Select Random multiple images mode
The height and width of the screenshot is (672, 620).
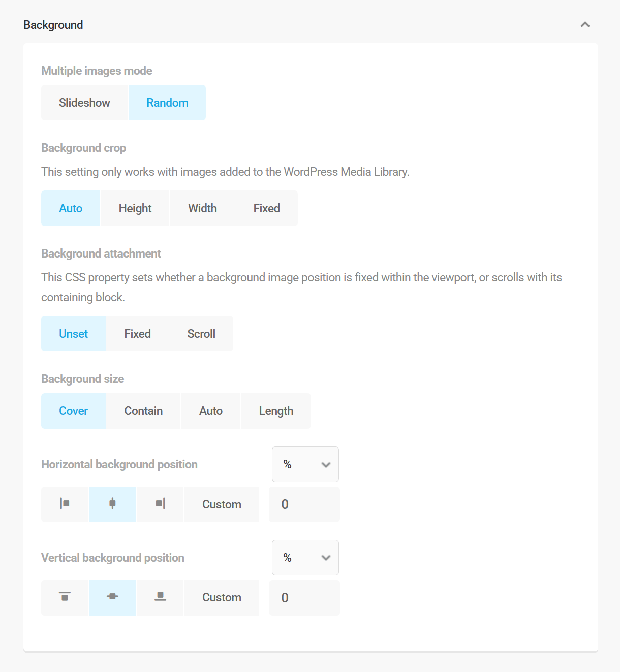point(167,103)
